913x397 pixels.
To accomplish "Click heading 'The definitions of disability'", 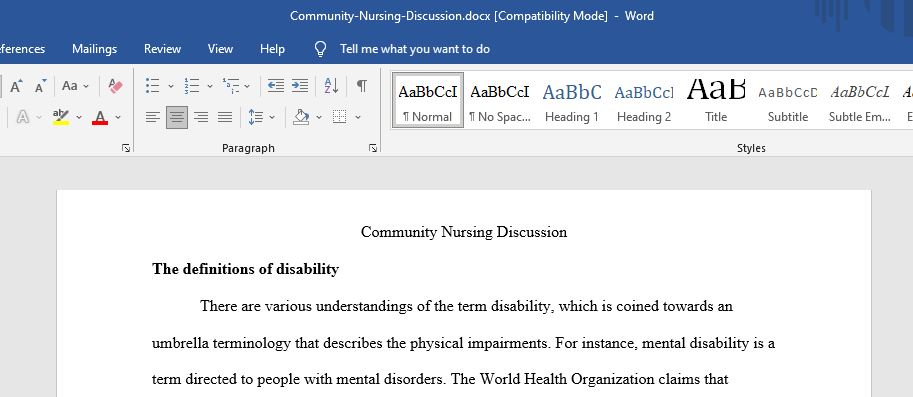I will 245,269.
